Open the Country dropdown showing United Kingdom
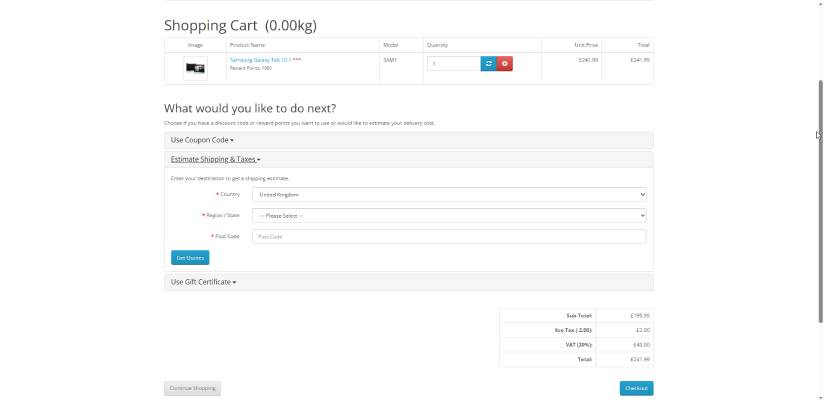 (448, 195)
